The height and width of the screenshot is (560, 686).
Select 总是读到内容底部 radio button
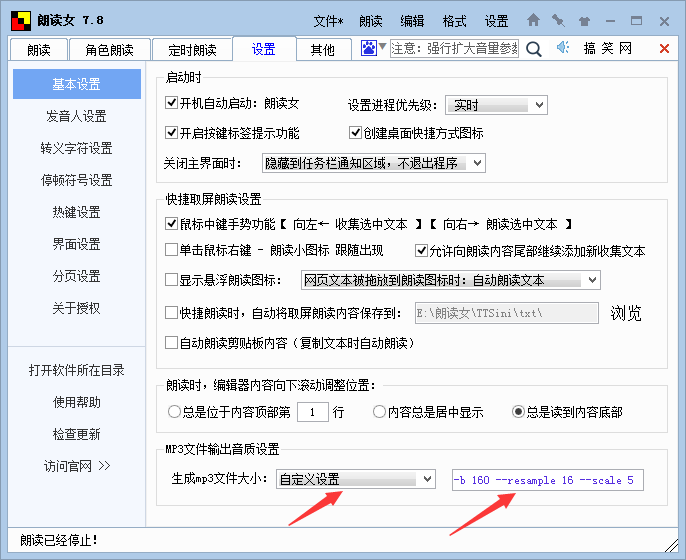(x=518, y=412)
